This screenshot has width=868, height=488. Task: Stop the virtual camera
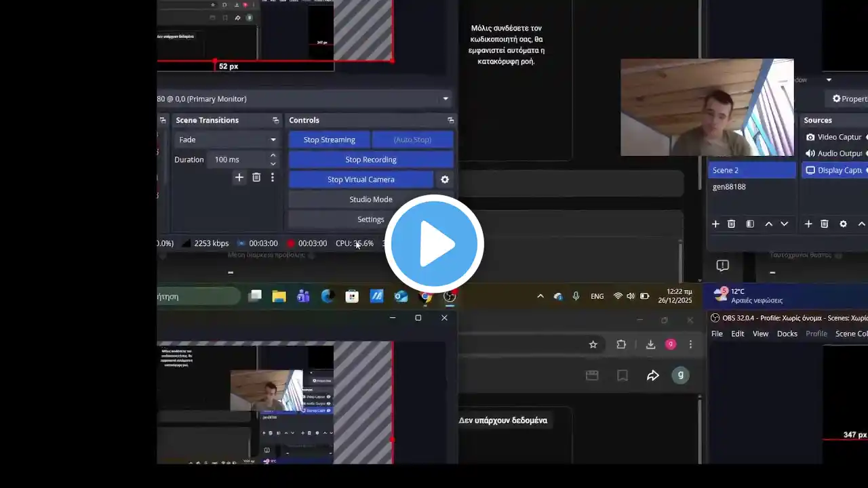tap(361, 180)
